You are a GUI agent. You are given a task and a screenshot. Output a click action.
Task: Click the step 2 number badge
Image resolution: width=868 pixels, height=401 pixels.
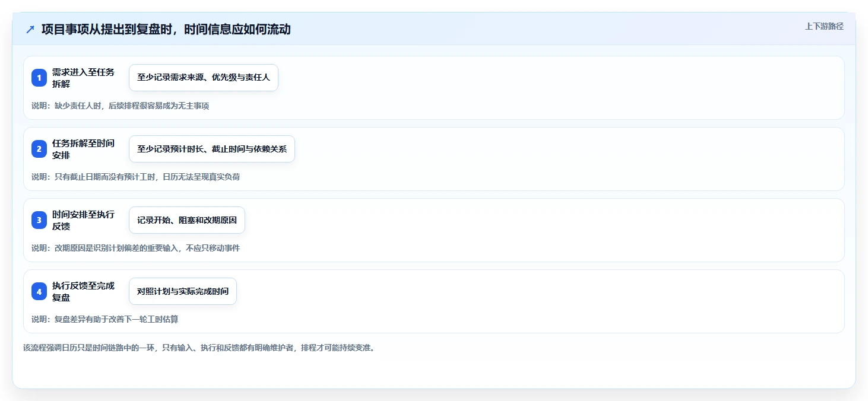pyautogui.click(x=39, y=149)
